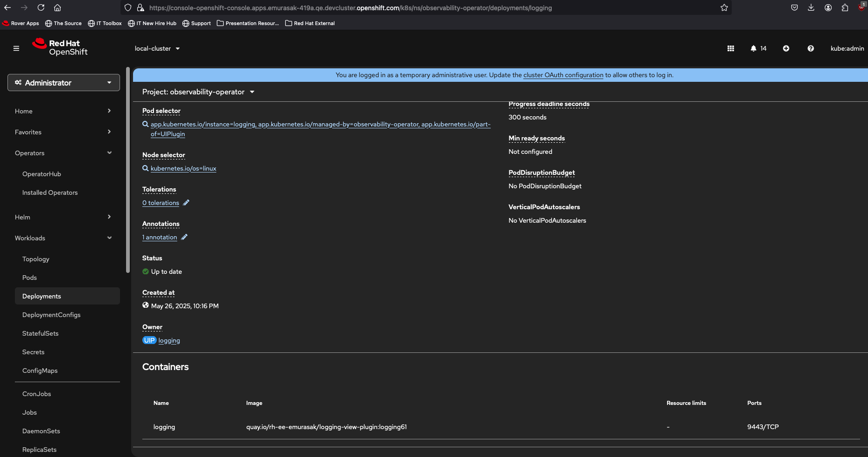This screenshot has height=457, width=868.
Task: Open the IT Toolbox bookmark
Action: [x=105, y=23]
